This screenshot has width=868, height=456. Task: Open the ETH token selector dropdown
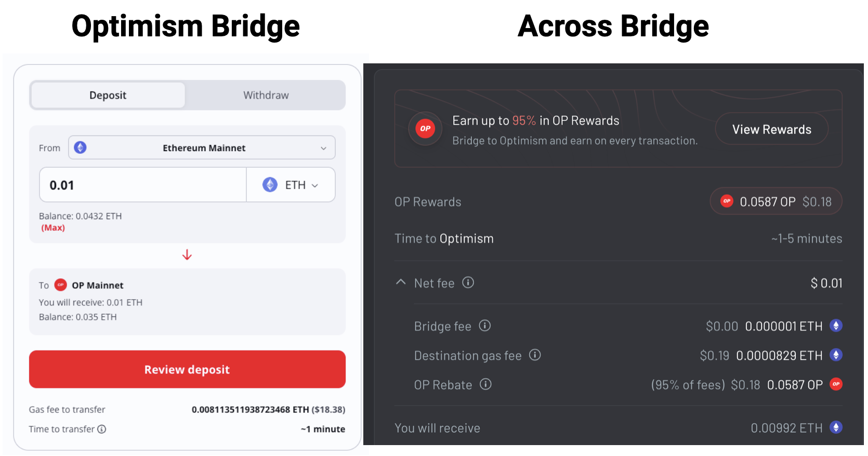pyautogui.click(x=291, y=185)
